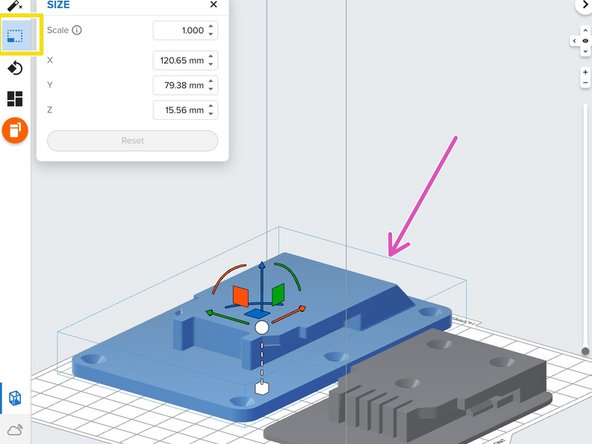Viewport: 592px width, 444px height.
Task: Click the SIZE panel title
Action: click(x=58, y=5)
